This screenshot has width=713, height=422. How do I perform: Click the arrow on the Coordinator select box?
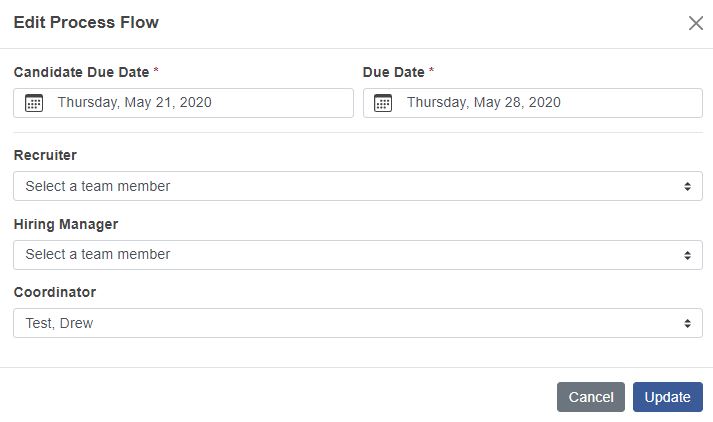pos(687,323)
